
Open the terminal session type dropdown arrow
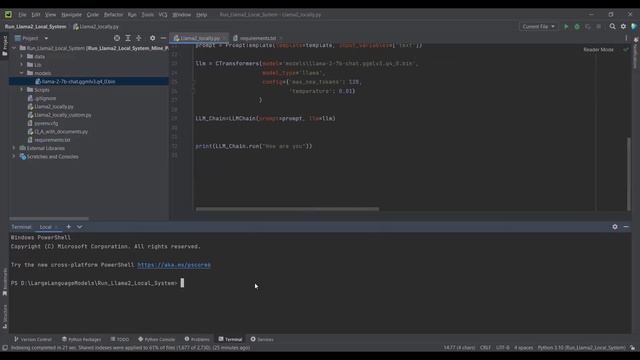80,227
